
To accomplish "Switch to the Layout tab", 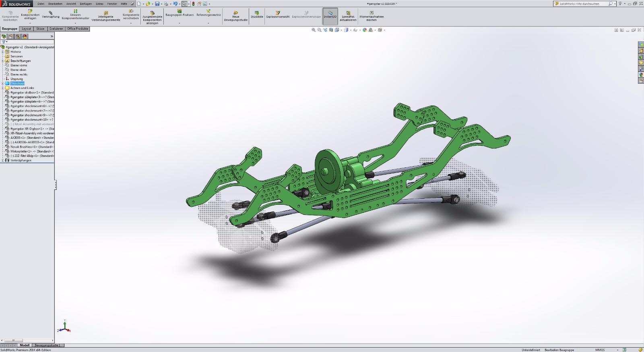I will [26, 29].
